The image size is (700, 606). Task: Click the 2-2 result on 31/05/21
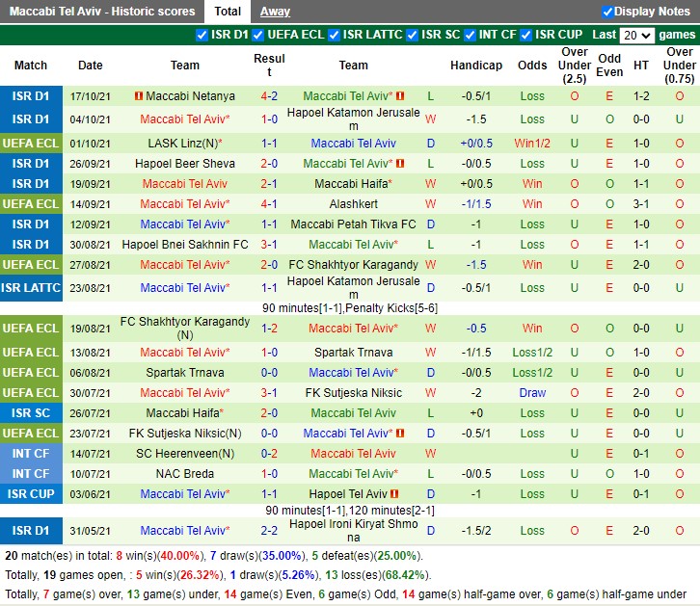click(269, 530)
